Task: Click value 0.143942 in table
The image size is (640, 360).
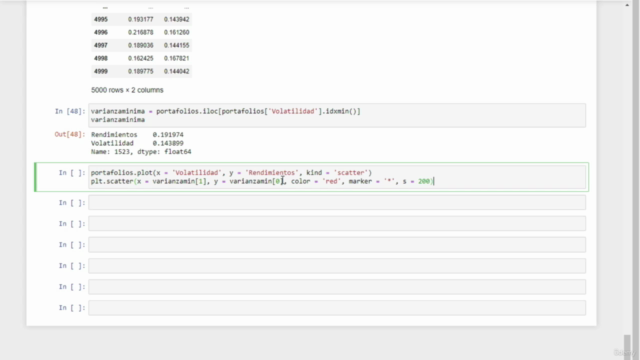Action: point(176,19)
